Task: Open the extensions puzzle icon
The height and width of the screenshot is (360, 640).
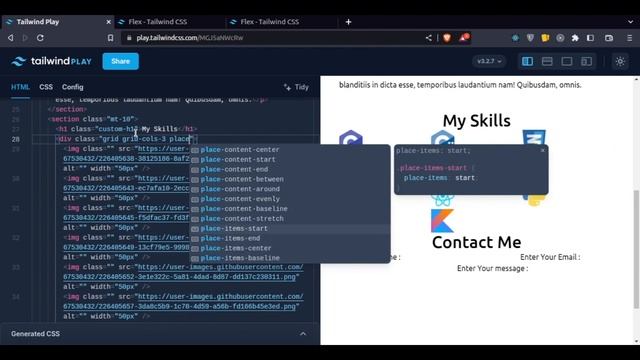Action: tap(575, 38)
